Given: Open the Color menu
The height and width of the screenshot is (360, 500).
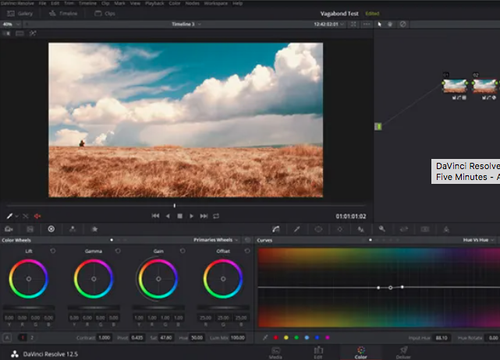Looking at the screenshot, I should tap(174, 3).
